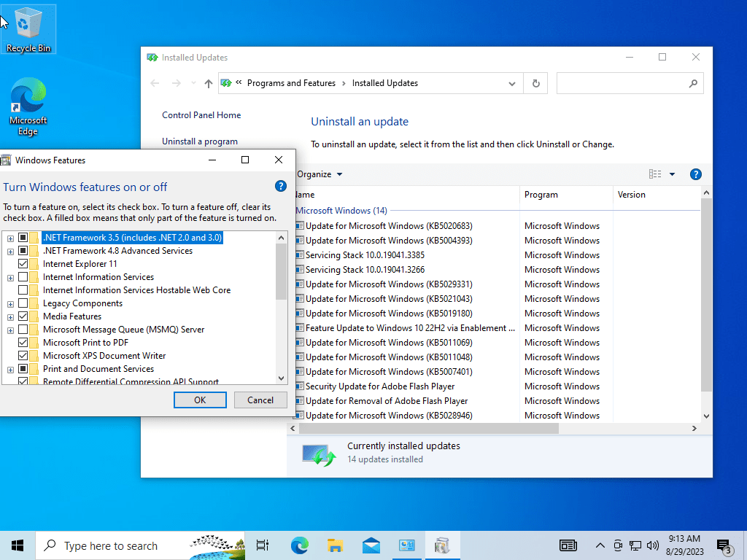Open Microsoft Edge from the taskbar

tap(300, 545)
